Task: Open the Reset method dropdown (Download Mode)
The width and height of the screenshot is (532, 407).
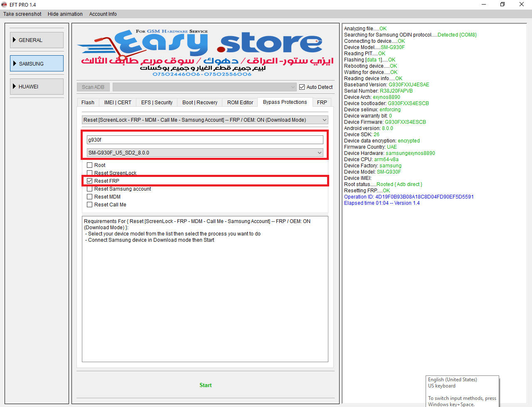Action: pos(205,120)
